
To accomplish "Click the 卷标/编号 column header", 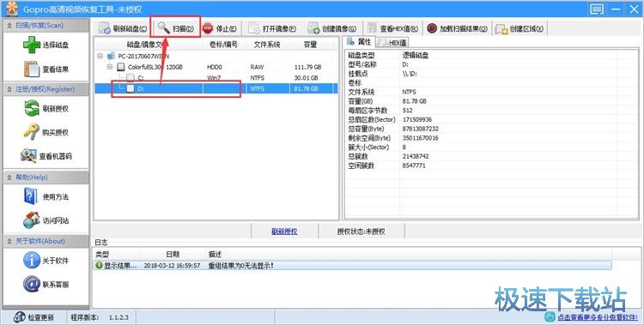I will pyautogui.click(x=223, y=45).
